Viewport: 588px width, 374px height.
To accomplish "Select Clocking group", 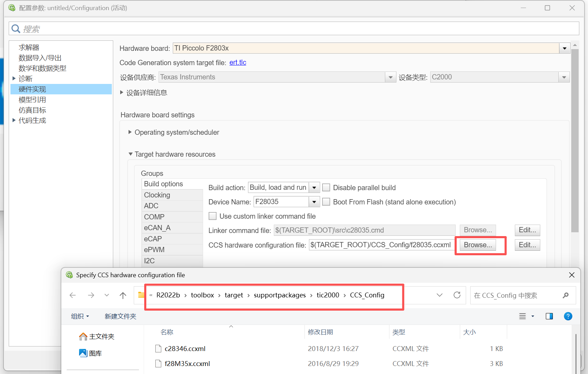I will coord(172,195).
